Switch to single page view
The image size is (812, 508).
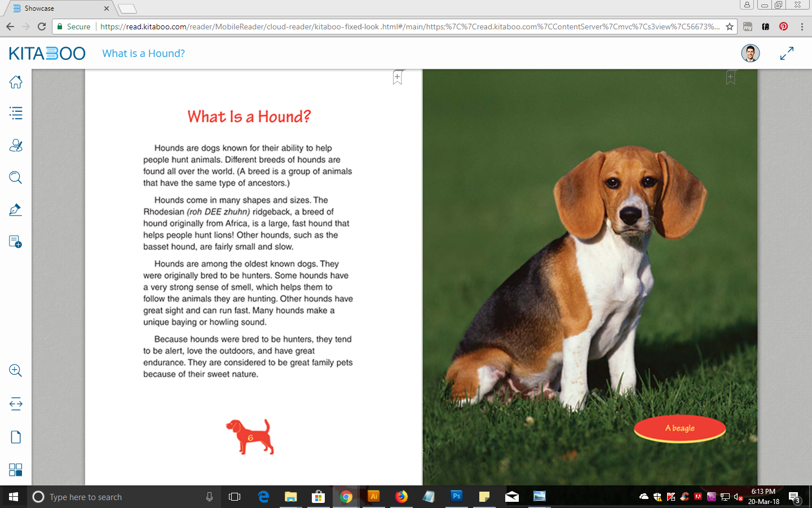(16, 437)
